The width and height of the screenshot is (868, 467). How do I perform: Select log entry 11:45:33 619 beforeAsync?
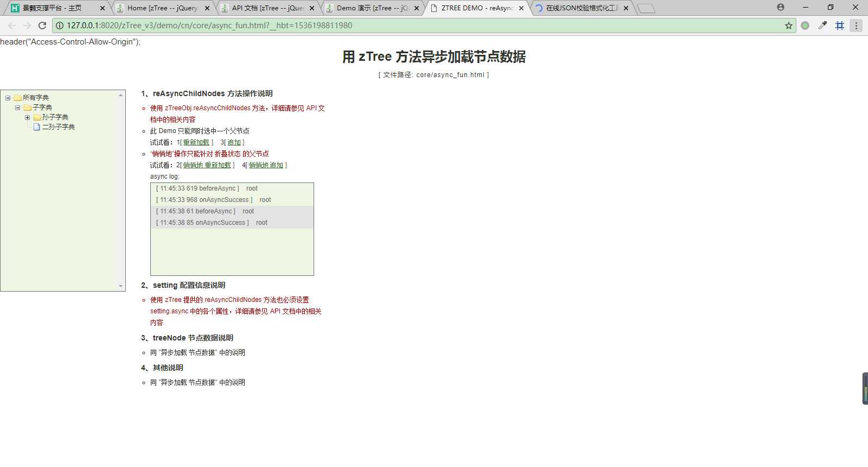tap(232, 188)
